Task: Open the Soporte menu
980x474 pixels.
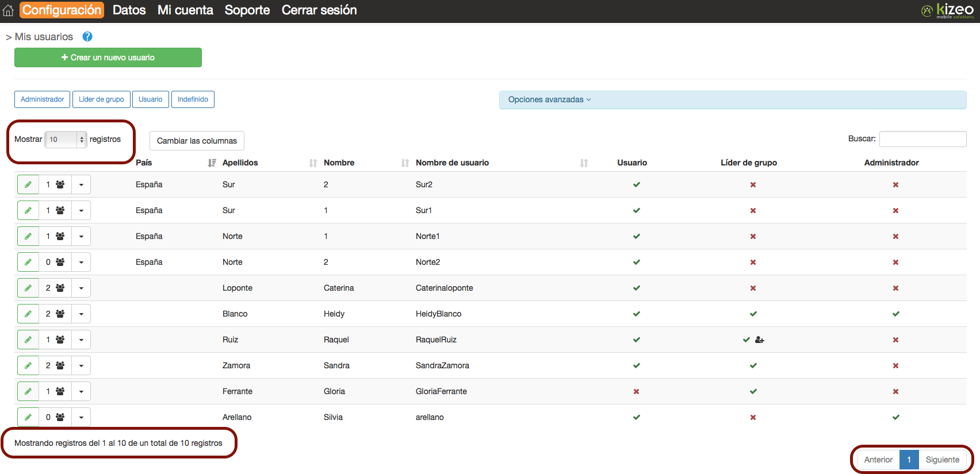Action: coord(247,10)
